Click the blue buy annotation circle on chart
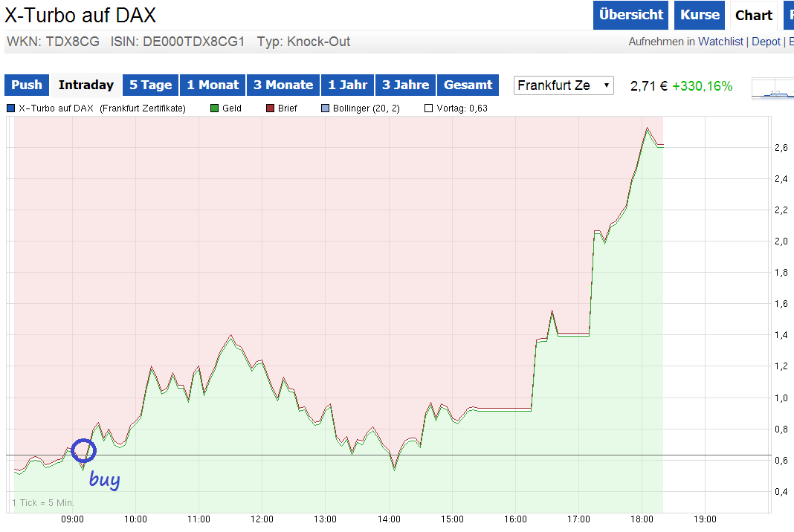The width and height of the screenshot is (794, 532). [x=84, y=450]
